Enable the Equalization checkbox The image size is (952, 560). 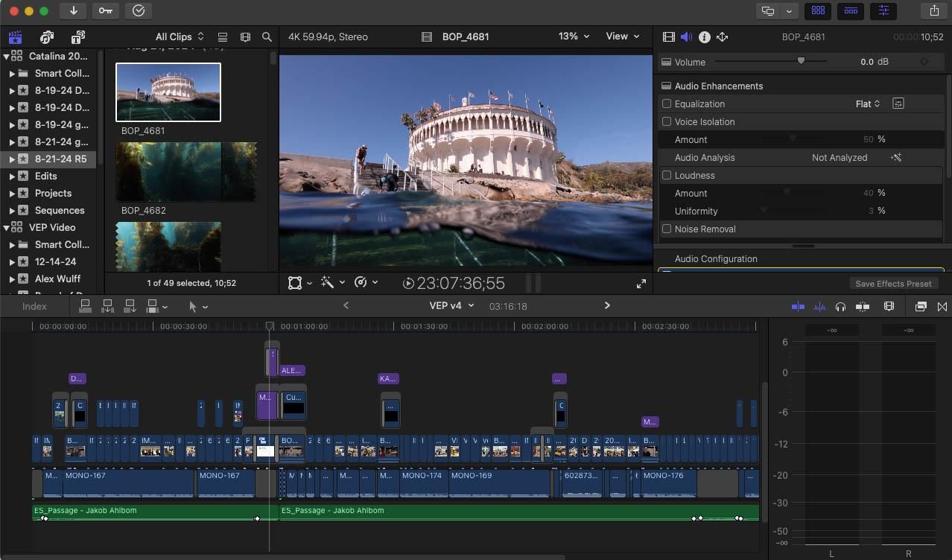pos(667,104)
